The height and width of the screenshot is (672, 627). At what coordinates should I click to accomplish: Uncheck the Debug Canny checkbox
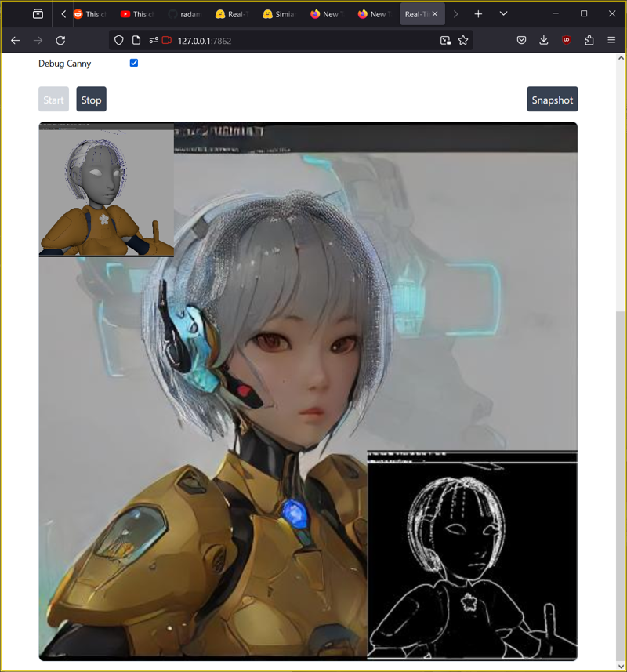point(134,63)
